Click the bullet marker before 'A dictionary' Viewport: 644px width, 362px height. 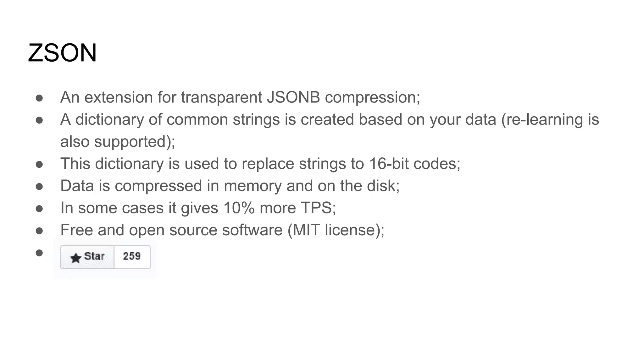[39, 120]
